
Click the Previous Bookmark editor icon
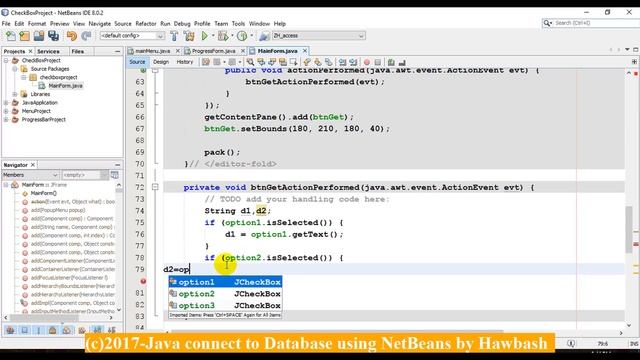tap(307, 62)
